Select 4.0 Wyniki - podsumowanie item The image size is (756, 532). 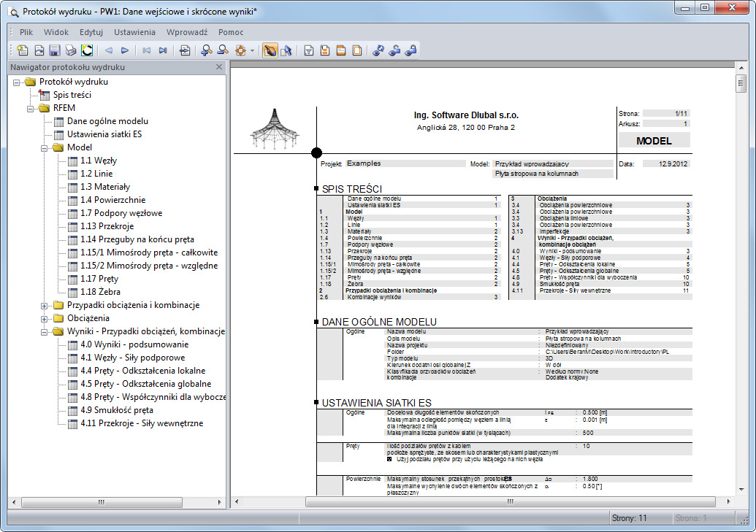tap(134, 344)
